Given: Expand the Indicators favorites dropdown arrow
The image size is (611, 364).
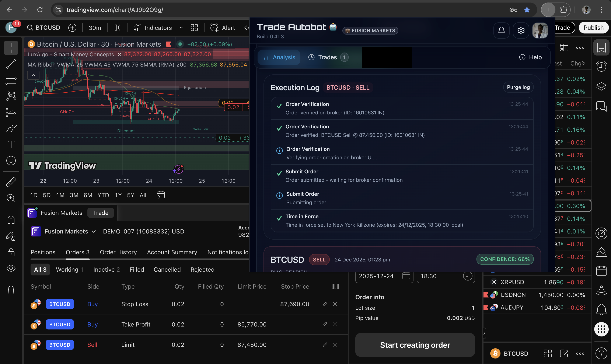Looking at the screenshot, I should point(181,28).
